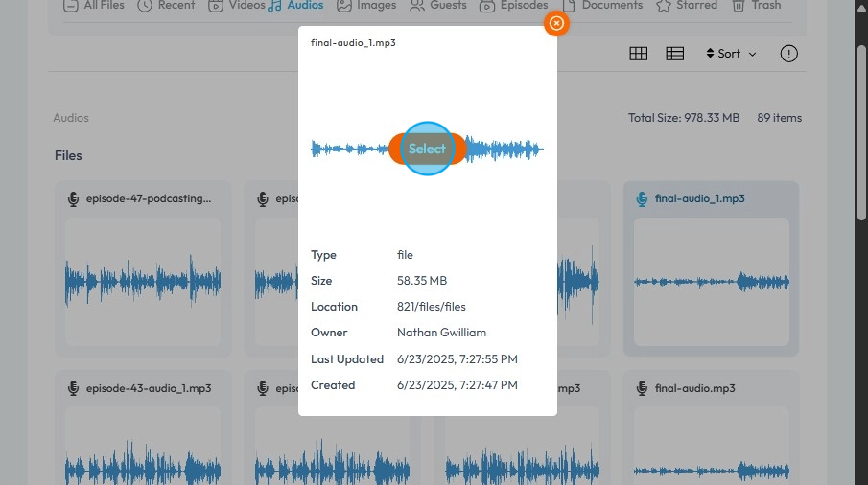The image size is (868, 485).
Task: Click microphone icon of episode-43-audio_1.mp3
Action: pos(73,389)
